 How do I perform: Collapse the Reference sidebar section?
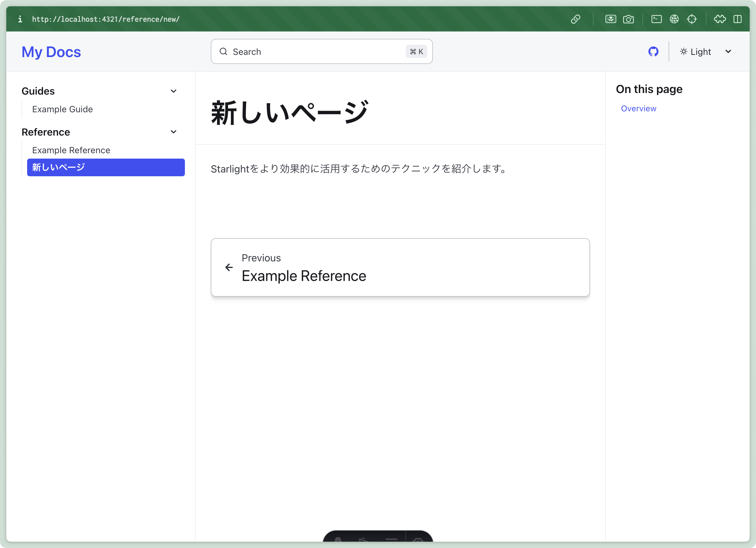click(99, 132)
